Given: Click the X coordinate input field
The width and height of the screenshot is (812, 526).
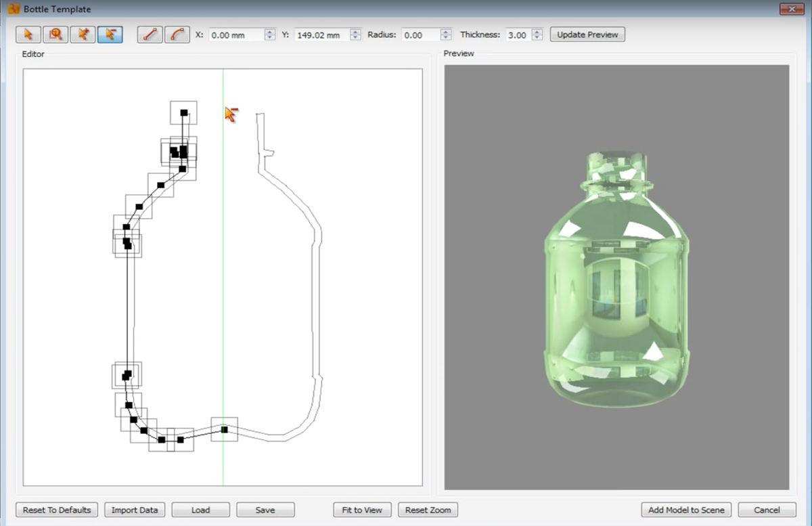Looking at the screenshot, I should pyautogui.click(x=235, y=35).
